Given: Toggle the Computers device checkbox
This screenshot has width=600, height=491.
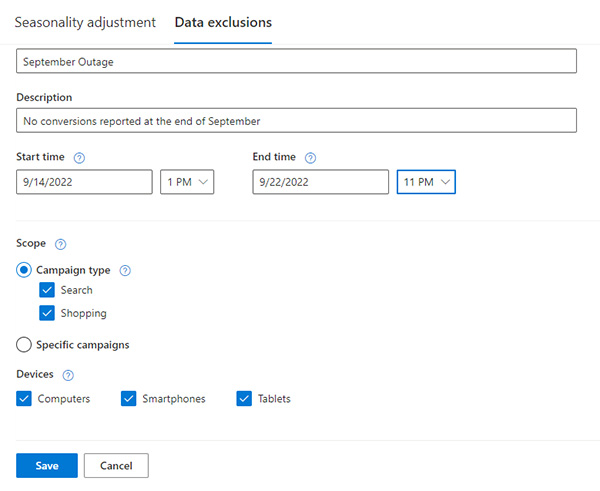Looking at the screenshot, I should pyautogui.click(x=24, y=398).
